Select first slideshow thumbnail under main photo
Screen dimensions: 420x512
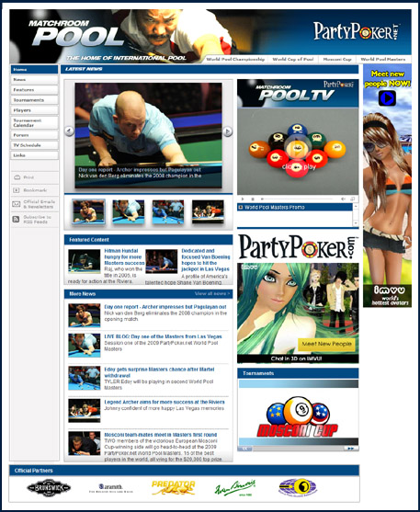[88, 211]
